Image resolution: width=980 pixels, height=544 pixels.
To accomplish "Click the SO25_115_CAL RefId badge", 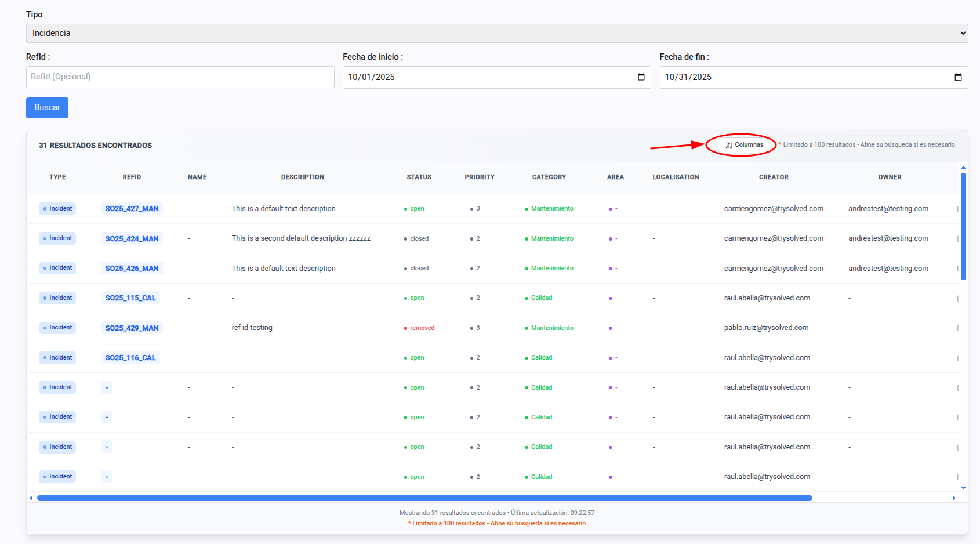I will click(130, 298).
